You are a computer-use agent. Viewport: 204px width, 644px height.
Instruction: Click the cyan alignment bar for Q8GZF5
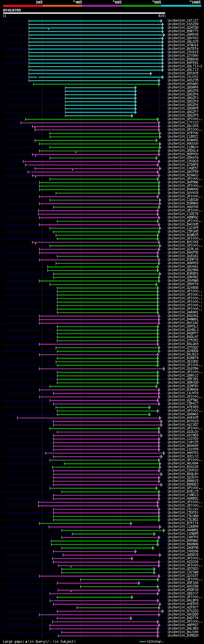click(99, 116)
